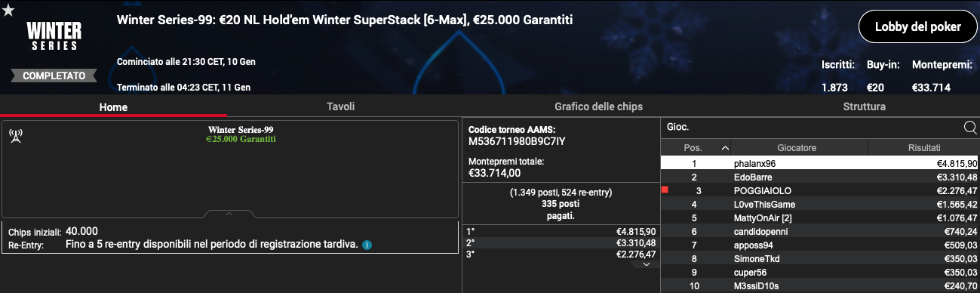The height and width of the screenshot is (293, 980).
Task: Click the Gioc. search field
Action: point(812,128)
